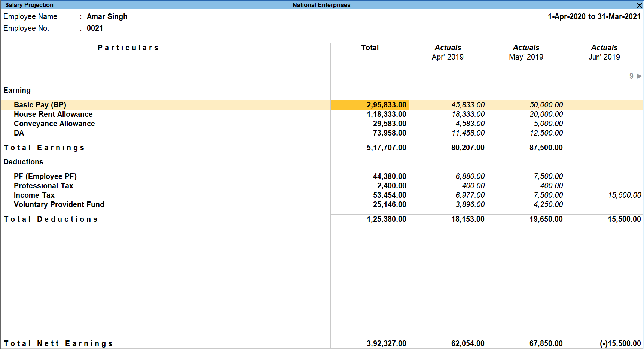The image size is (644, 349).
Task: Select the Basic Pay (BP) row
Action: 40,105
